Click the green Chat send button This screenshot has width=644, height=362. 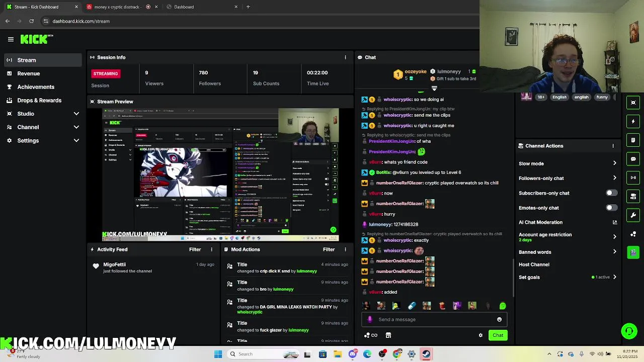pyautogui.click(x=498, y=335)
